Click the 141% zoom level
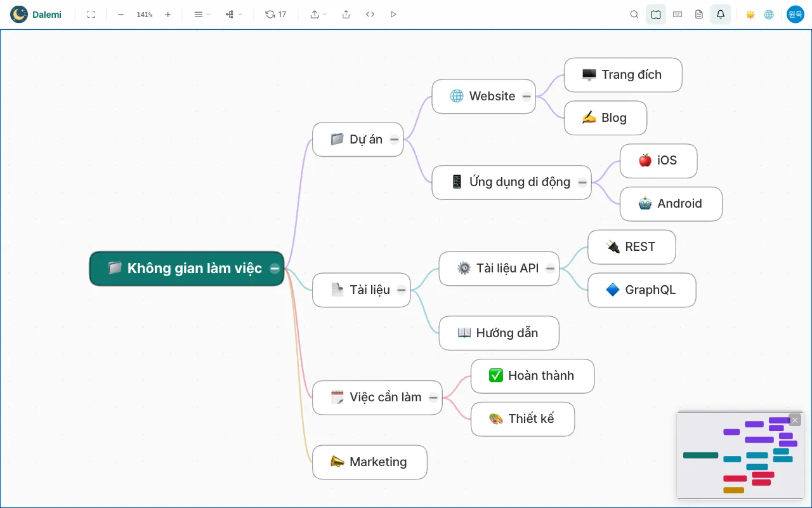Viewport: 812px width, 508px height. [145, 14]
